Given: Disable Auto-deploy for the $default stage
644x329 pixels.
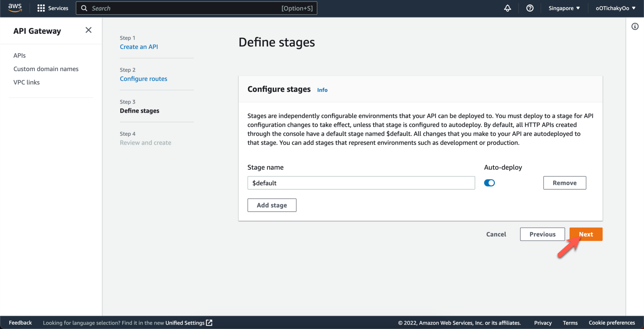Looking at the screenshot, I should 489,183.
